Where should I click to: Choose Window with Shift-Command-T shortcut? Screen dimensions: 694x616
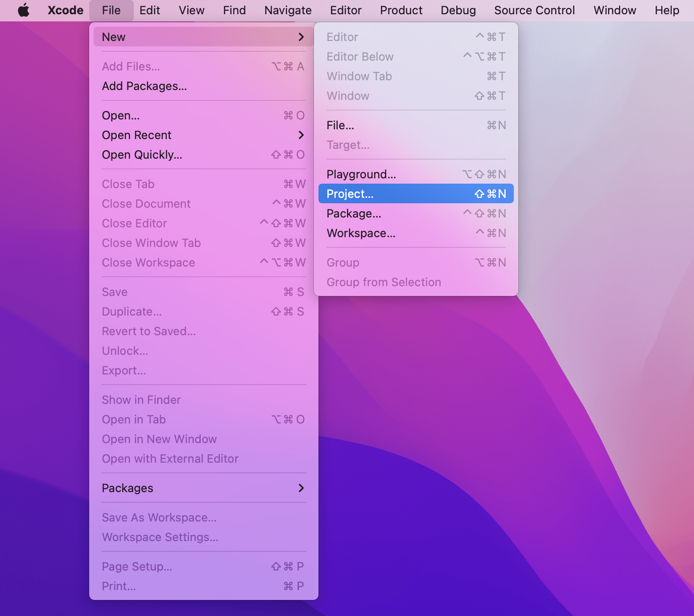coord(416,96)
